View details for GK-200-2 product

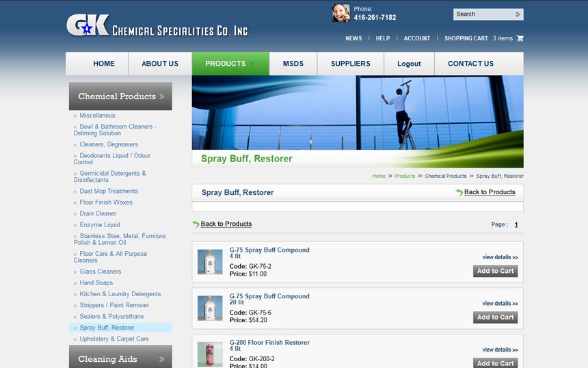click(500, 350)
